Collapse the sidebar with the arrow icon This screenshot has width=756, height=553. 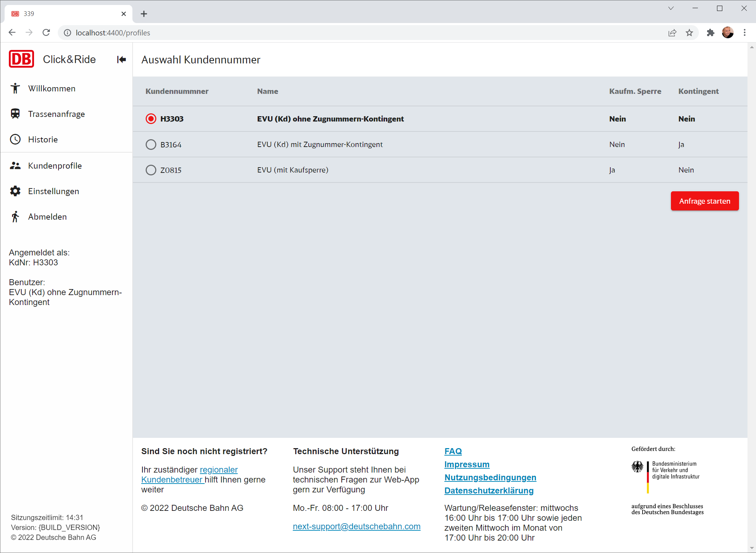(121, 60)
